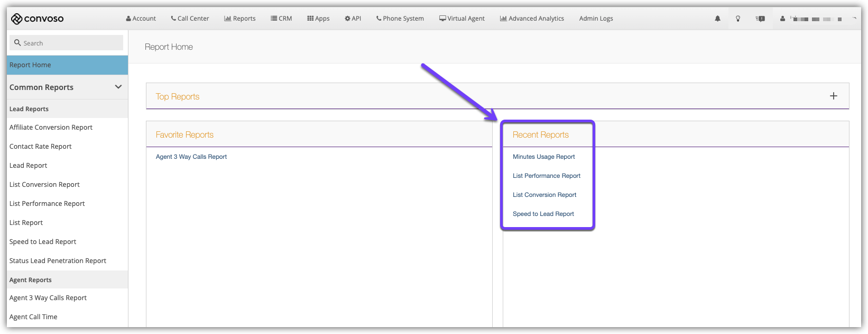868x334 pixels.
Task: Open Minutes Usage Report link
Action: 543,157
